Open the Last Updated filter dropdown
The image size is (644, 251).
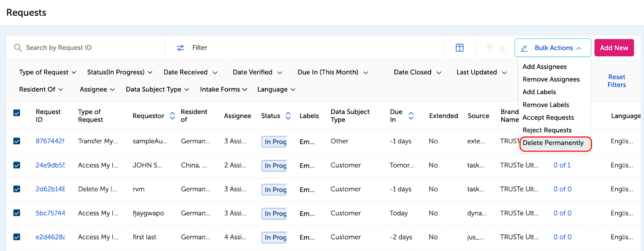point(482,72)
